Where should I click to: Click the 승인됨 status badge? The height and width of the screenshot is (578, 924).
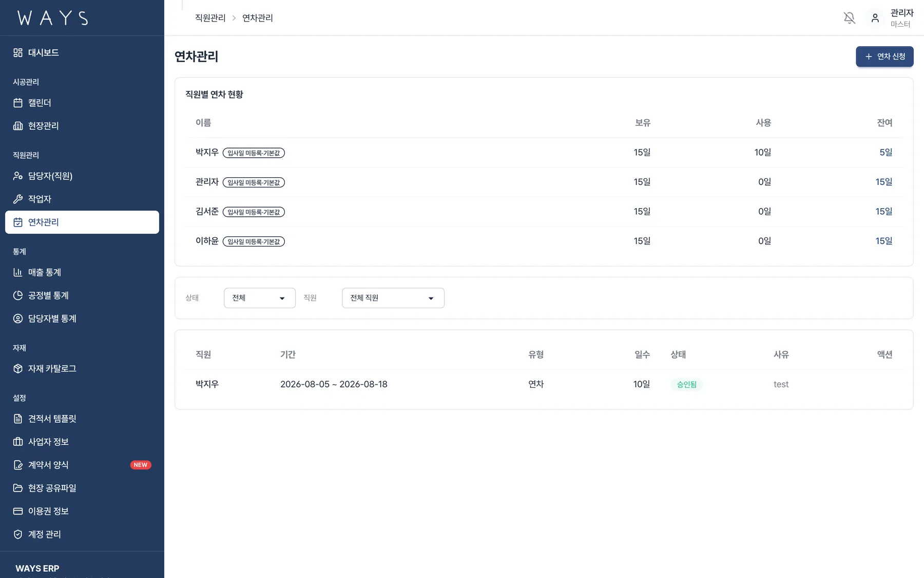[x=687, y=384]
